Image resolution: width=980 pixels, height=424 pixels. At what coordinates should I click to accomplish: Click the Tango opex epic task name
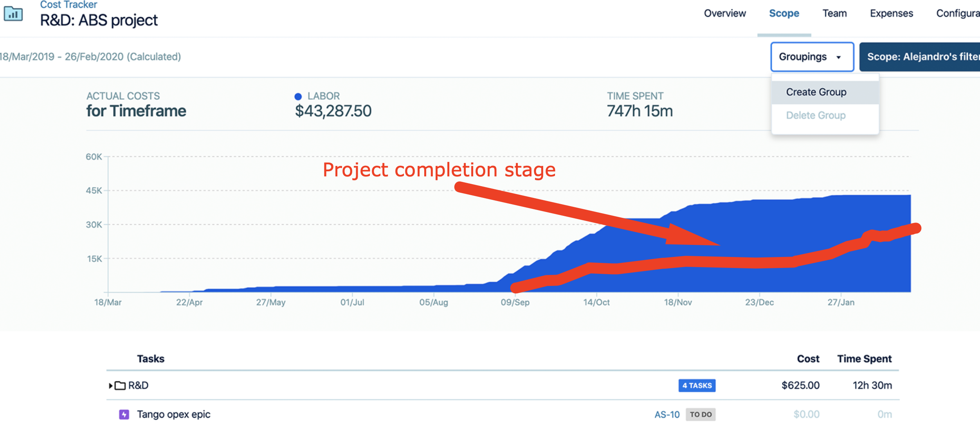pos(173,415)
